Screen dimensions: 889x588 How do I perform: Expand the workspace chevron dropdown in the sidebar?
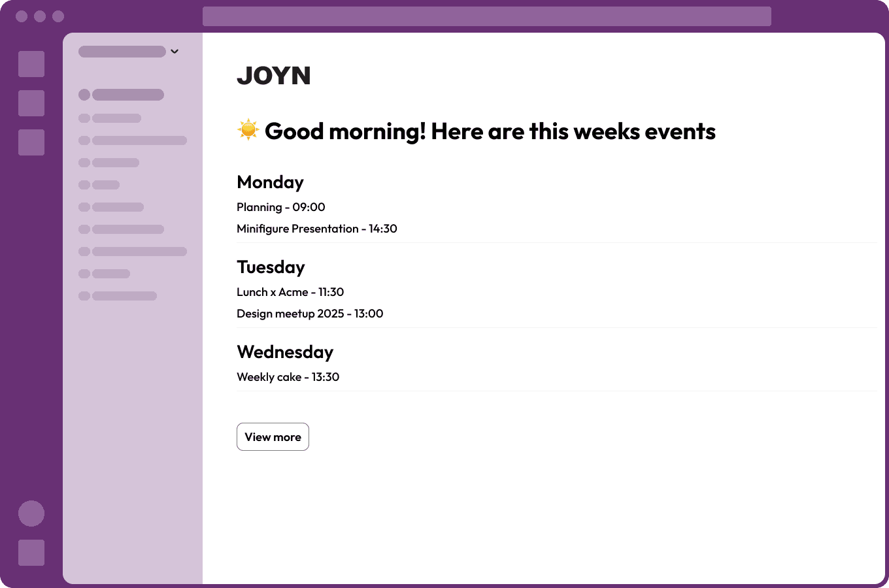pyautogui.click(x=175, y=52)
